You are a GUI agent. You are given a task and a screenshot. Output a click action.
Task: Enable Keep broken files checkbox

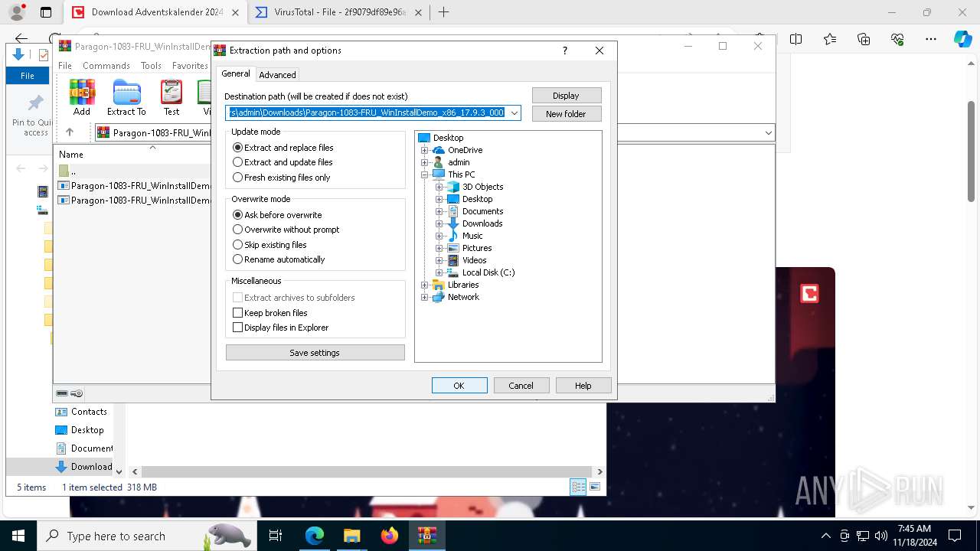tap(237, 313)
